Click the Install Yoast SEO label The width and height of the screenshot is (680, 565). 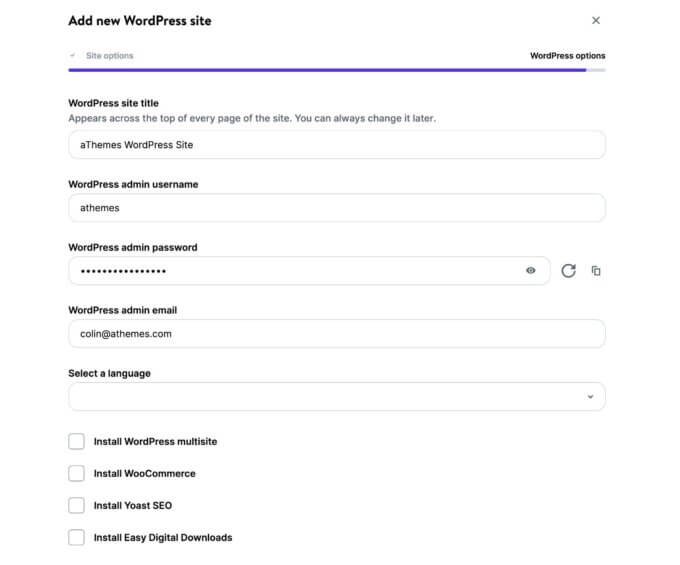coord(132,505)
